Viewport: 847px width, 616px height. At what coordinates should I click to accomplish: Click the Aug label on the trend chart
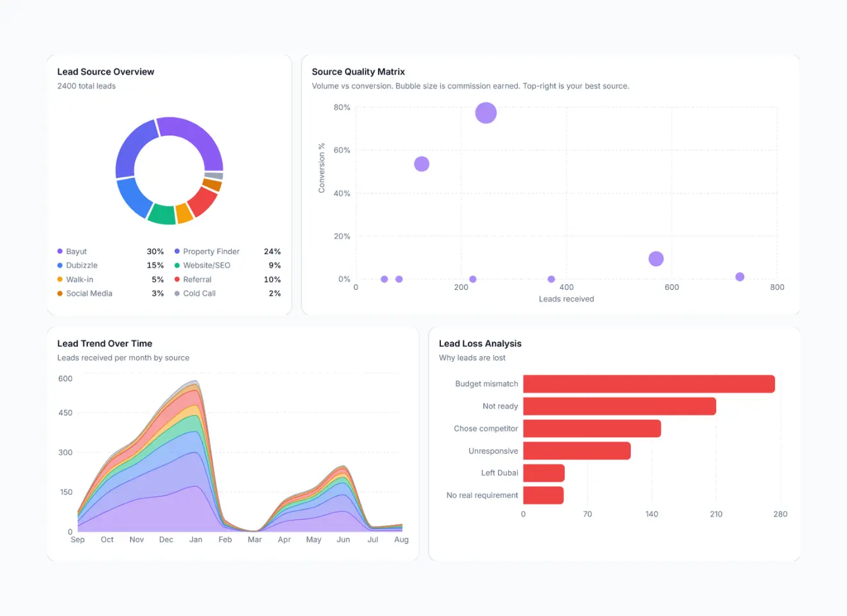pos(402,540)
